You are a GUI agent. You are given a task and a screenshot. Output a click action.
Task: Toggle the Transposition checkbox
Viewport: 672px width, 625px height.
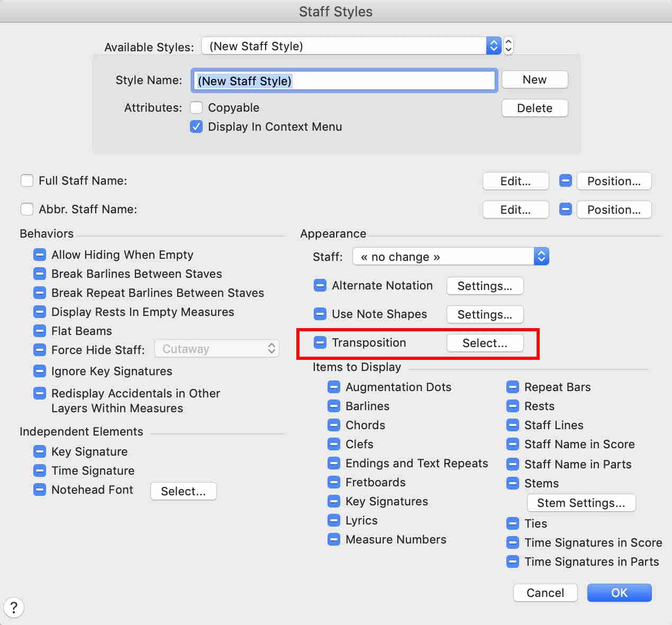click(320, 342)
